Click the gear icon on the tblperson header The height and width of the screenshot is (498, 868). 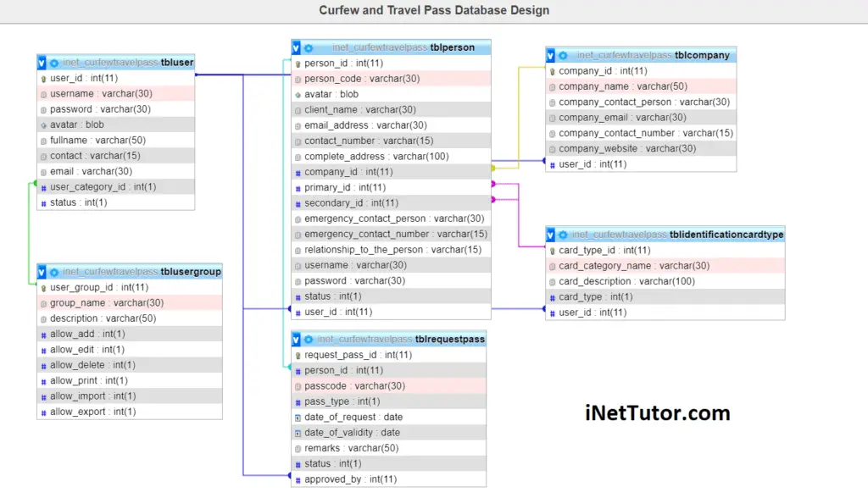[x=308, y=47]
